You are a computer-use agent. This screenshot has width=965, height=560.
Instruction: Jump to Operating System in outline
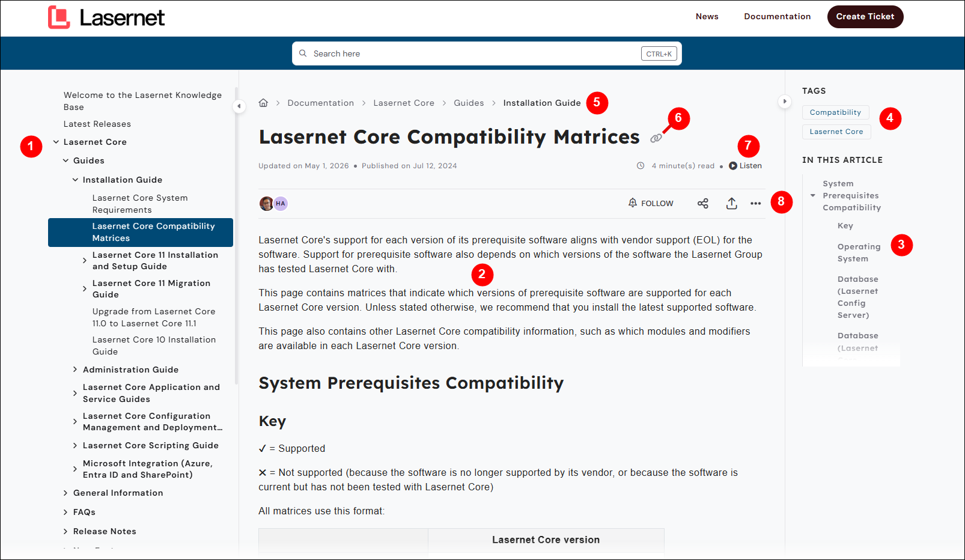coord(859,252)
